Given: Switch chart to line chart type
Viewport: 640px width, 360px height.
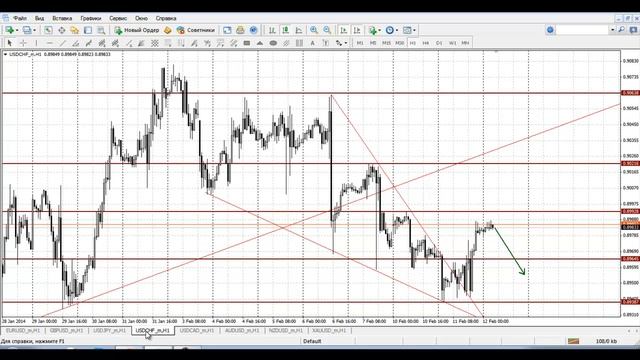Looking at the screenshot, I should 299,30.
